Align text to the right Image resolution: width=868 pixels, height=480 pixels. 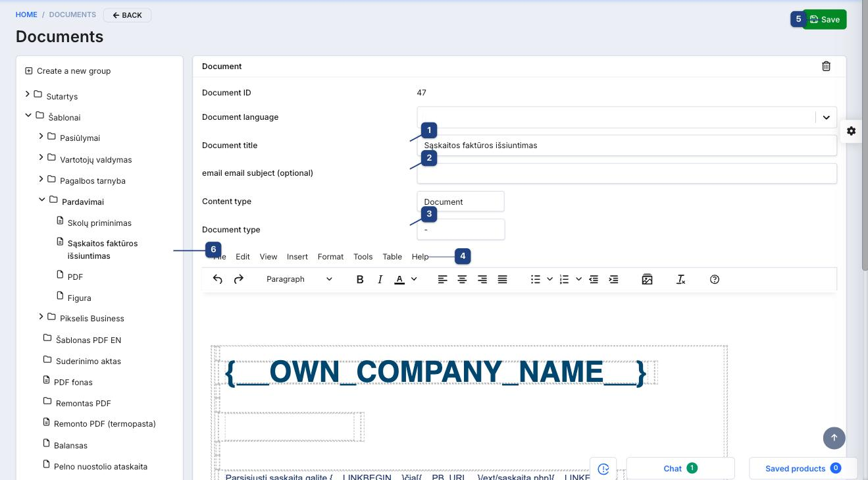[x=482, y=279]
